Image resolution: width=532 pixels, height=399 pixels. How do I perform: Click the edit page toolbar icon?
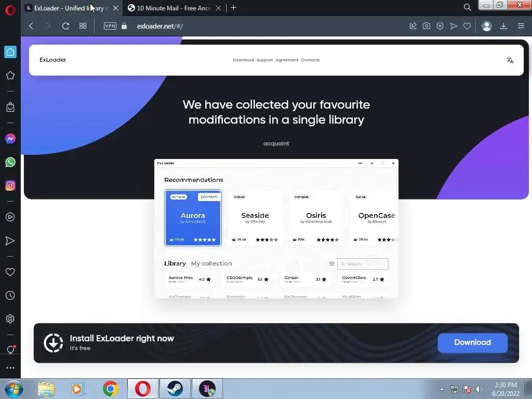pyautogui.click(x=413, y=26)
